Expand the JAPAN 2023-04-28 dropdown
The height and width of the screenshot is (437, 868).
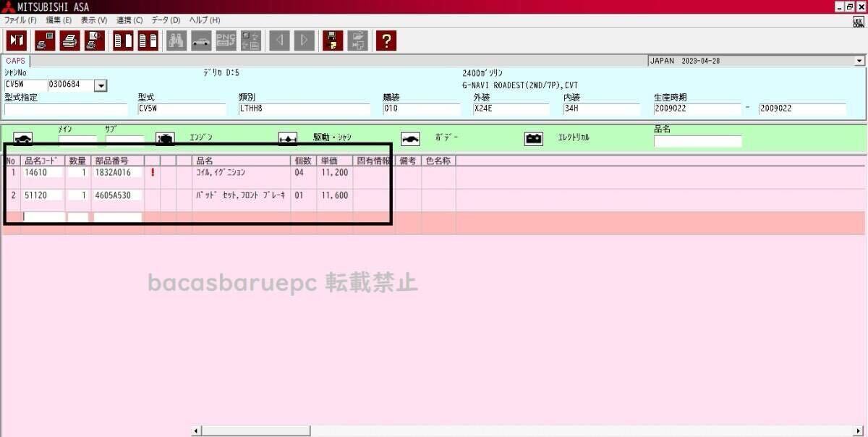[x=859, y=61]
